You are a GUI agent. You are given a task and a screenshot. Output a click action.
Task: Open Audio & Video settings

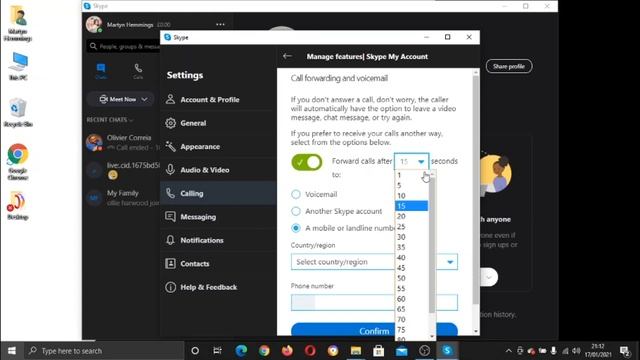[x=218, y=170]
